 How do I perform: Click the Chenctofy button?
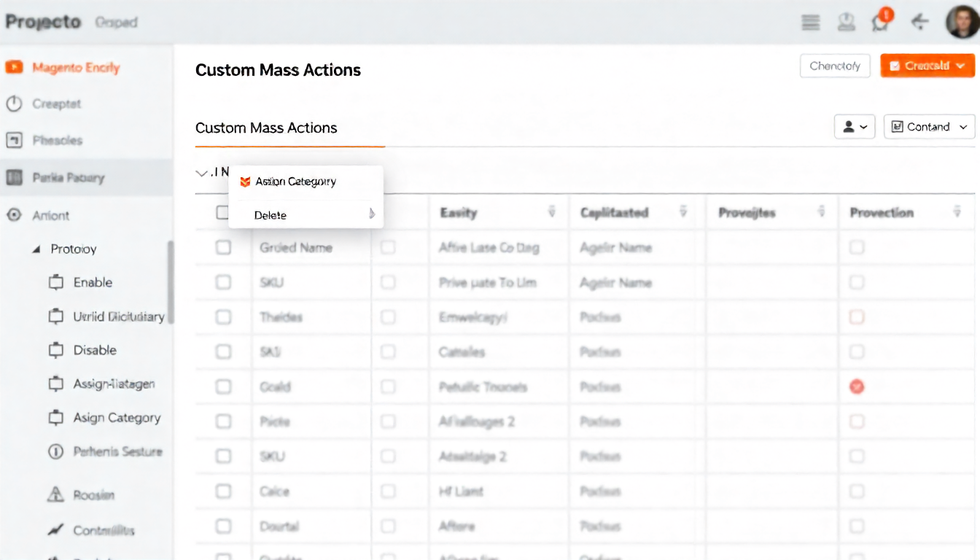pyautogui.click(x=835, y=66)
